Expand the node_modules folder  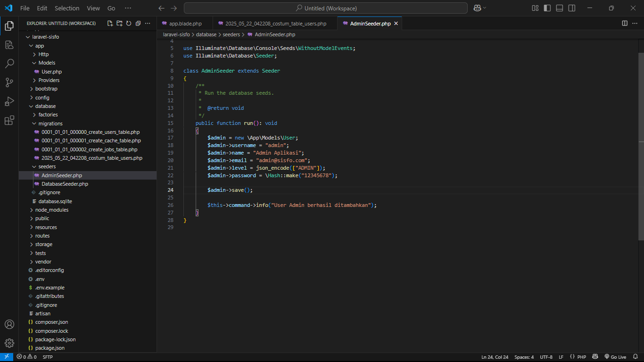[51, 210]
